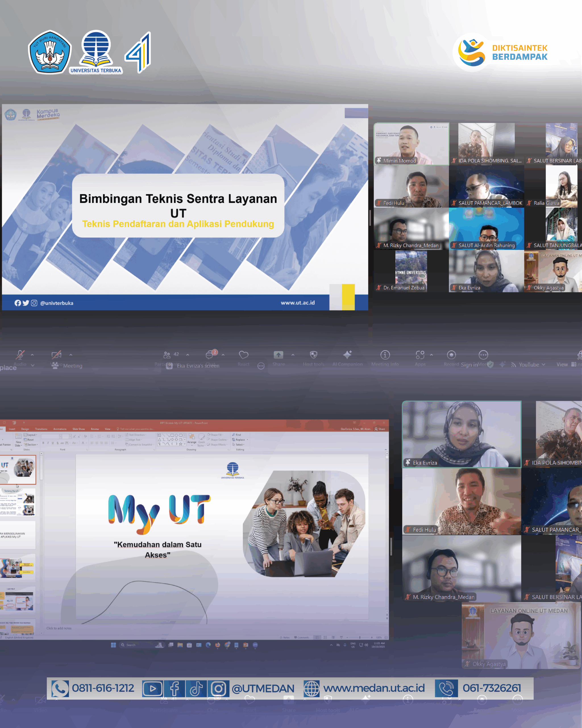Click the Share screen icon
Screen dimensions: 582x728
pyautogui.click(x=278, y=355)
